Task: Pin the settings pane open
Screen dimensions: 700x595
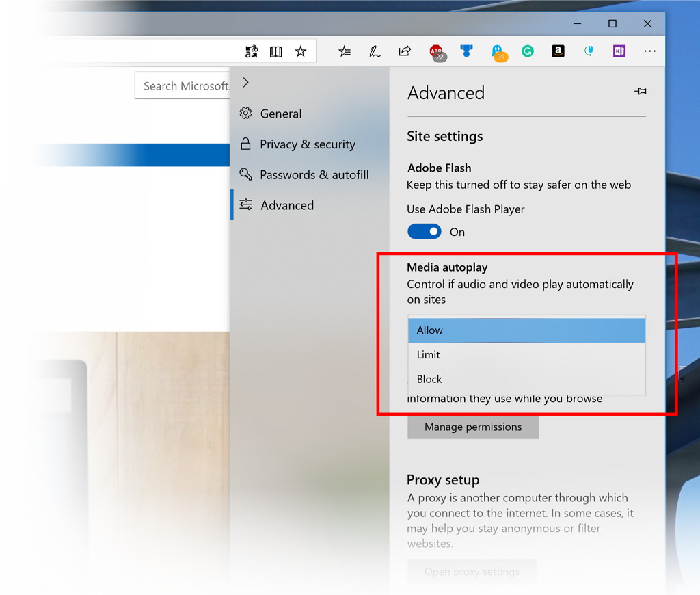Action: point(640,91)
